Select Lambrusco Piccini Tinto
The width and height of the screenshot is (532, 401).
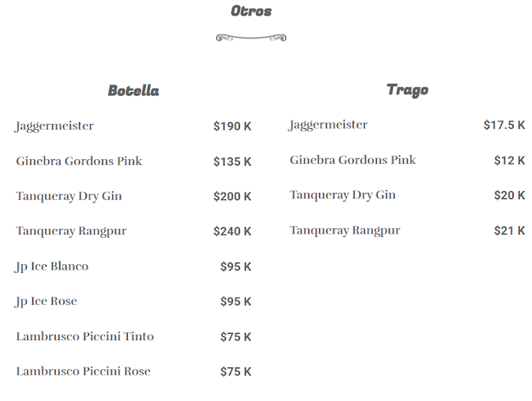coord(84,337)
